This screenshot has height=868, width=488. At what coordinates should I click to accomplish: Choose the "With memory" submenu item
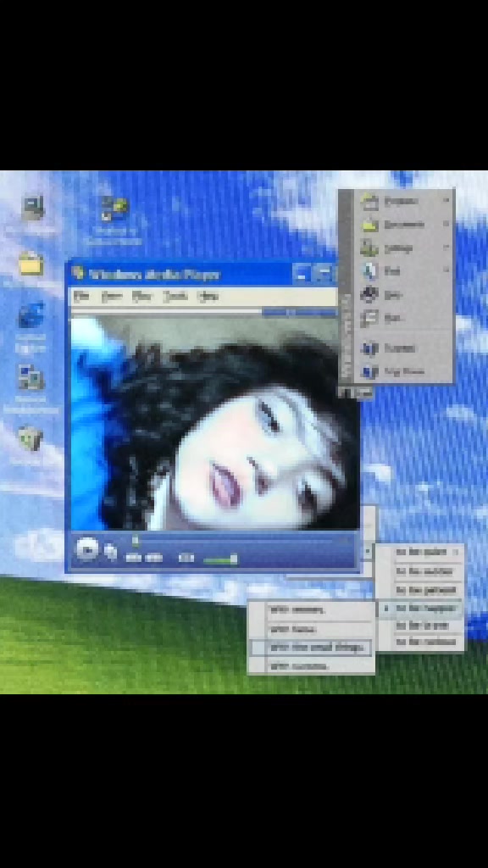(310, 610)
